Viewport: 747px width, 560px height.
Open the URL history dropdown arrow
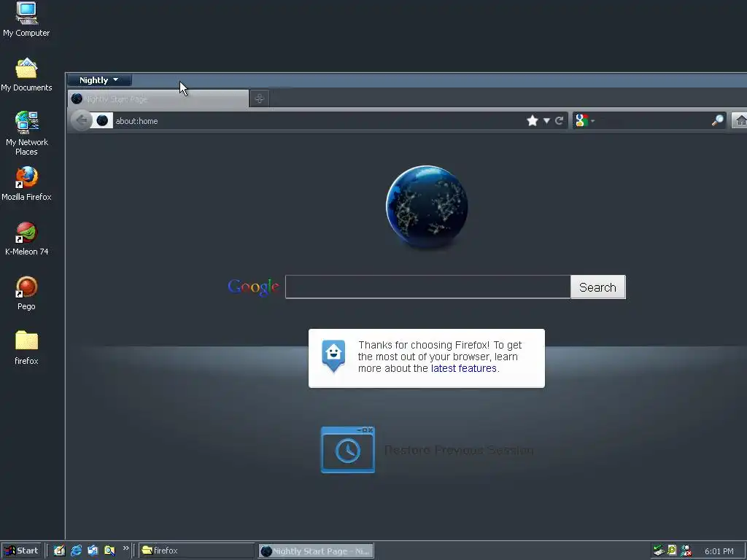(546, 121)
